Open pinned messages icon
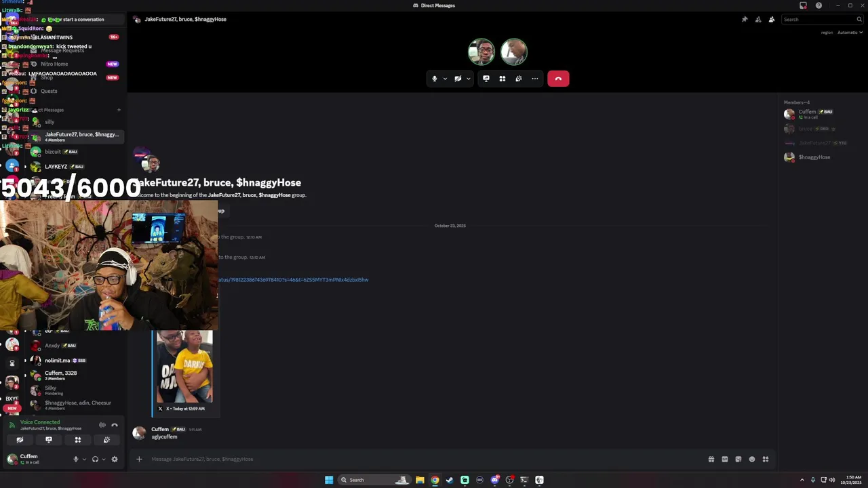868x488 pixels. [745, 20]
